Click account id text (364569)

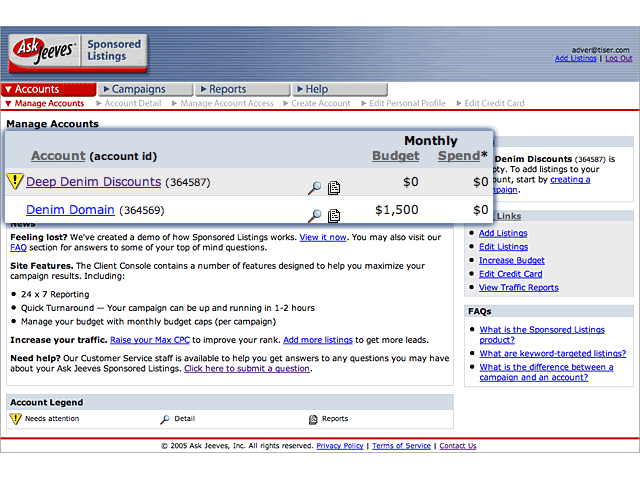[x=142, y=211]
